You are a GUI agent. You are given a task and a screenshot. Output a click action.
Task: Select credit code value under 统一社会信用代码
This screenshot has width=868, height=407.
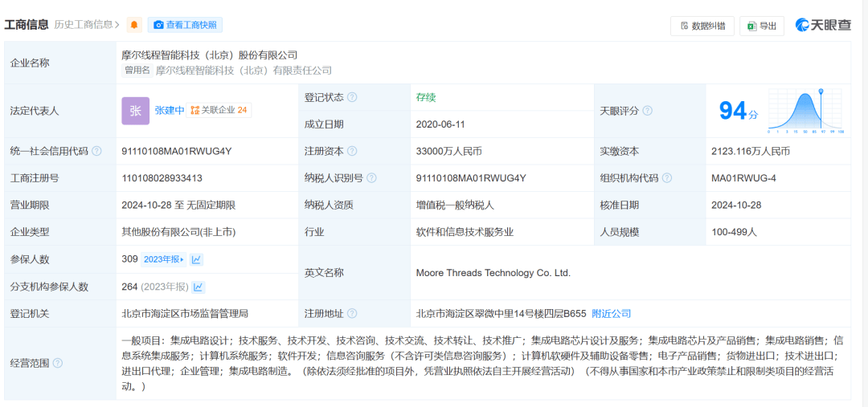pos(177,151)
